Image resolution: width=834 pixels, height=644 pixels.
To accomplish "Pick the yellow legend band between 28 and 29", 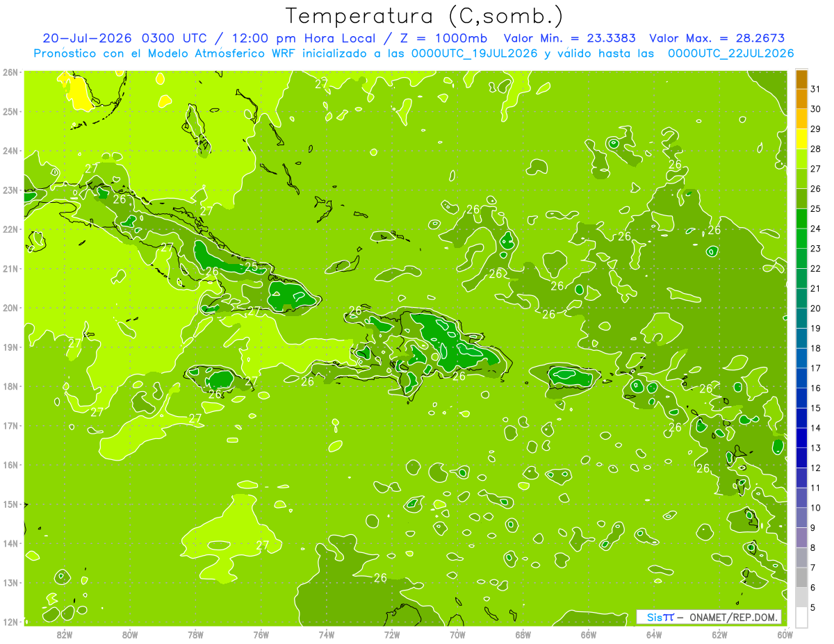I will click(801, 139).
